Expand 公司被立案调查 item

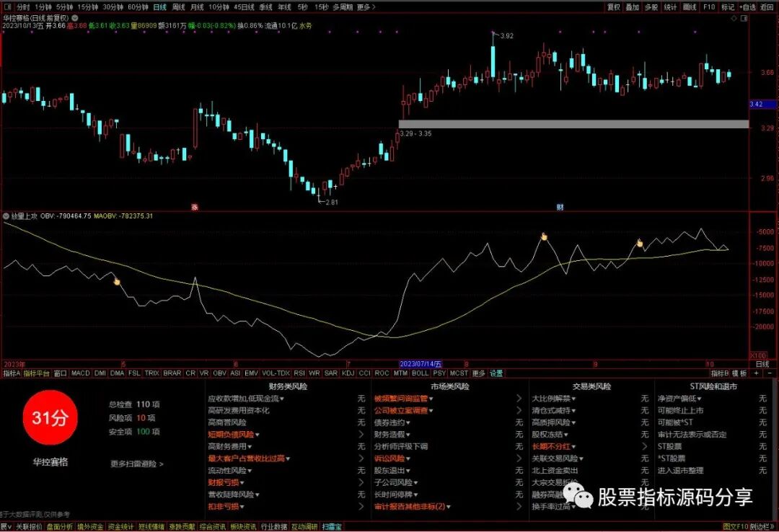[403, 410]
